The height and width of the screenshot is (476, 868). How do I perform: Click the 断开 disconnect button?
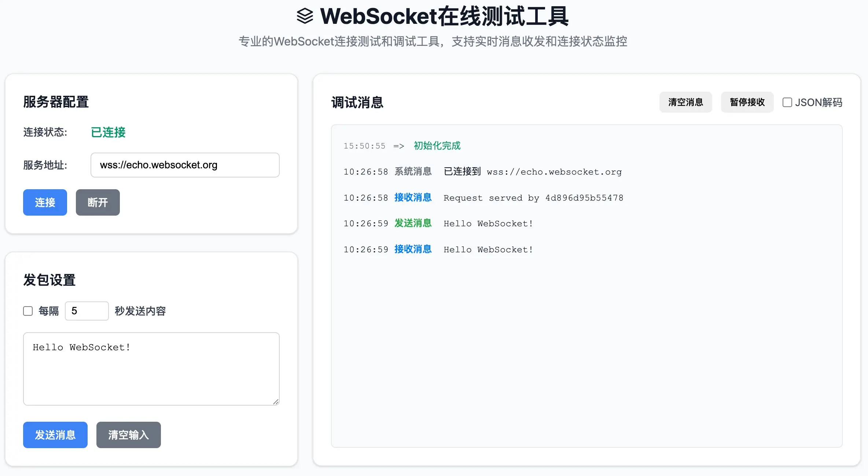tap(98, 202)
